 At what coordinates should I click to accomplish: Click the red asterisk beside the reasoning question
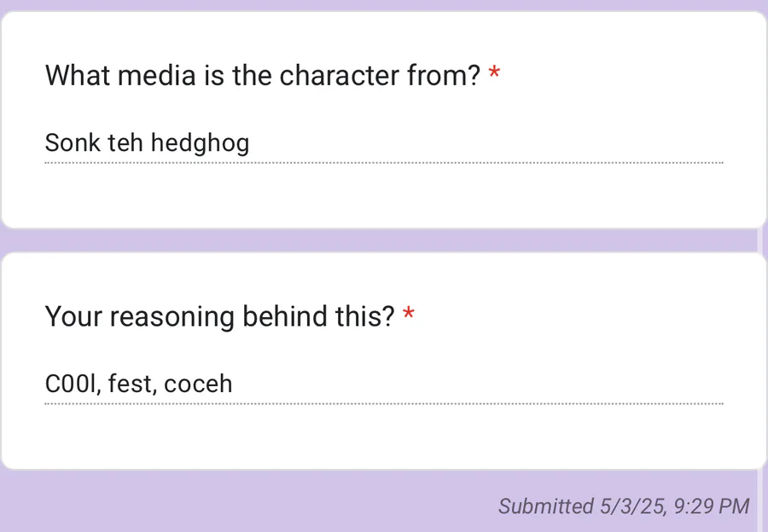point(409,316)
